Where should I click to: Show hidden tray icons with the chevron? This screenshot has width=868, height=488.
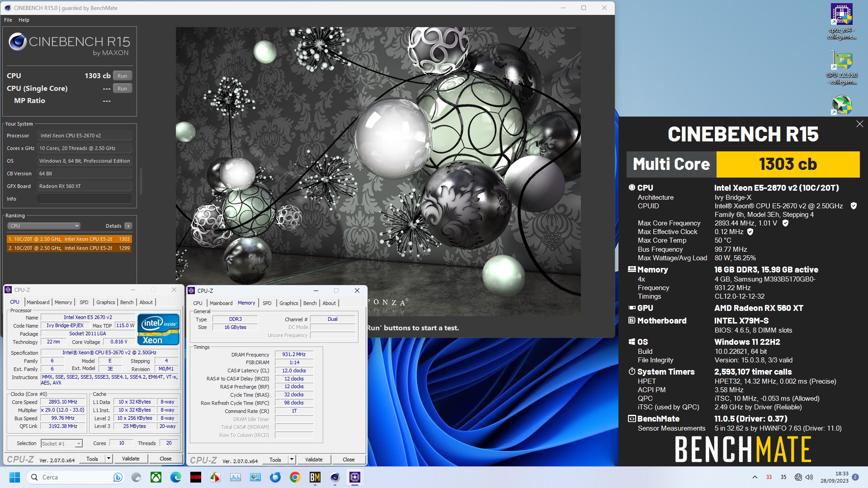click(x=755, y=477)
